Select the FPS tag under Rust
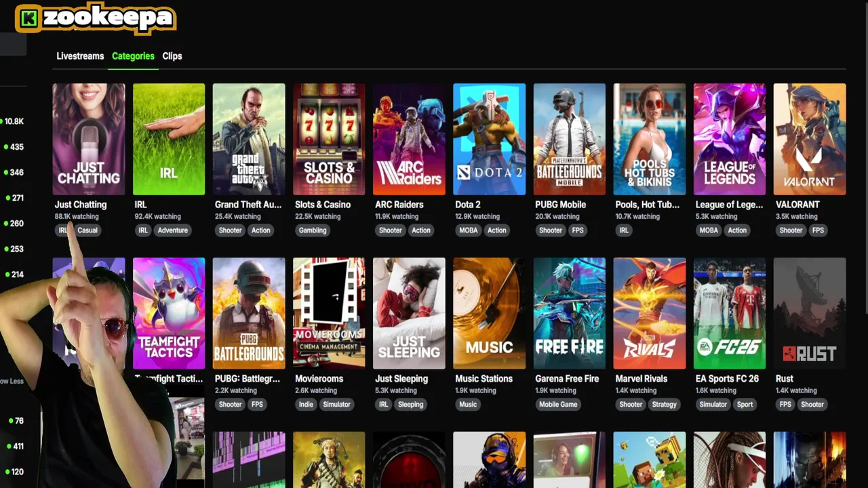This screenshot has height=488, width=868. click(785, 405)
